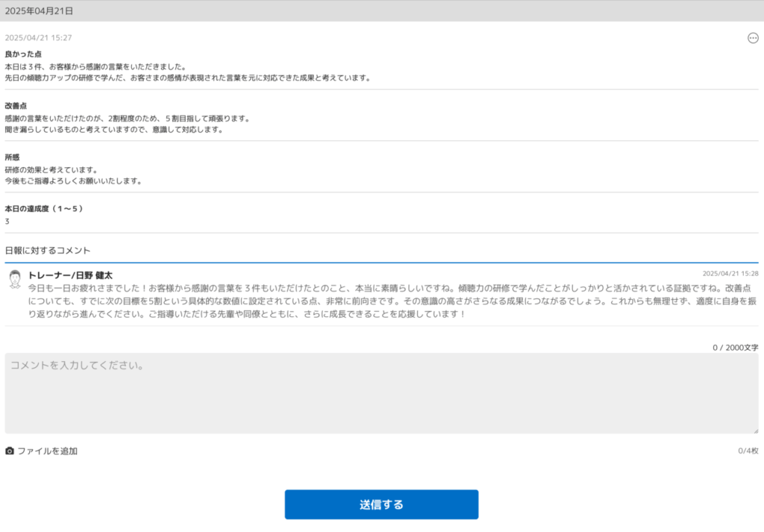Click the 0/4枚 file count label
The image size is (764, 532).
click(x=748, y=451)
